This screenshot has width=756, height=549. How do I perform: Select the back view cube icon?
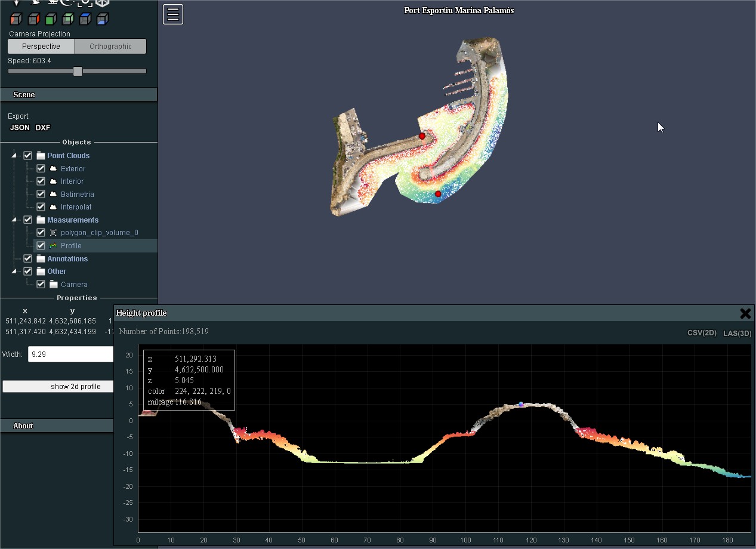(x=68, y=19)
